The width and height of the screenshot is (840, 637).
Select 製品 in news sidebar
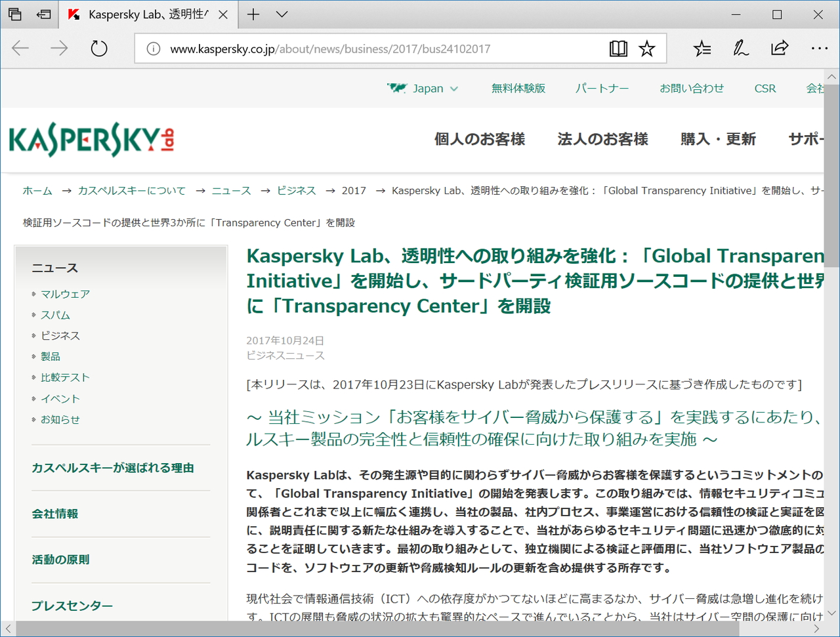point(51,357)
